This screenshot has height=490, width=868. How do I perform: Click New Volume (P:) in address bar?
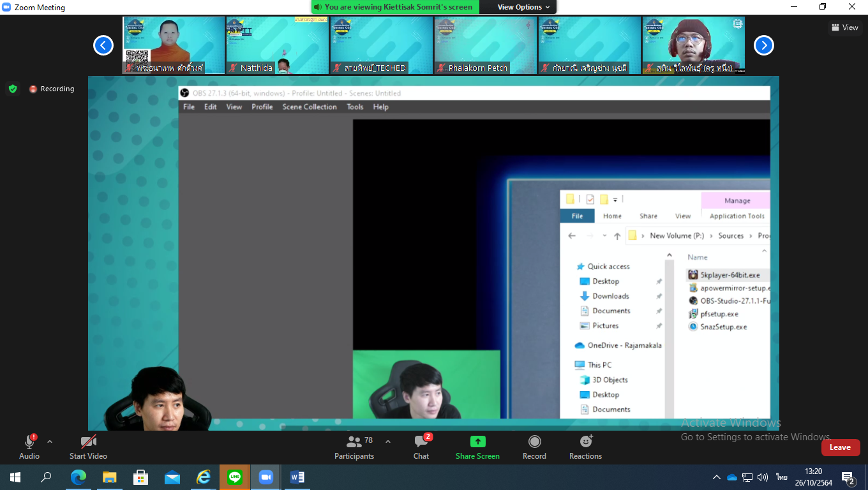tap(677, 235)
